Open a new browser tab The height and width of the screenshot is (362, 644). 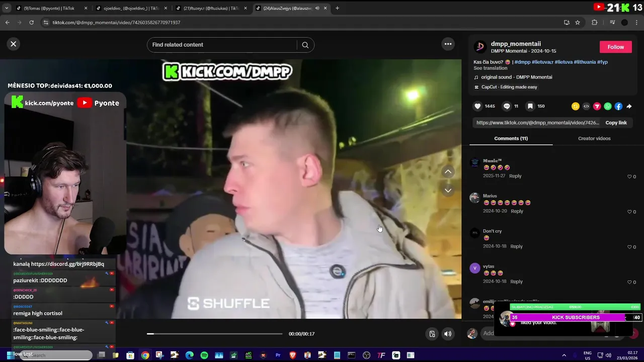(337, 8)
